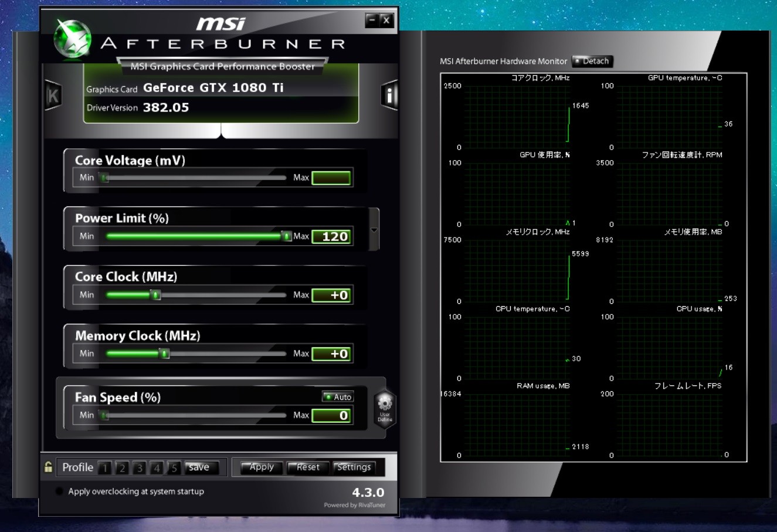Select profile slot 5
This screenshot has height=532, width=777.
pos(174,467)
